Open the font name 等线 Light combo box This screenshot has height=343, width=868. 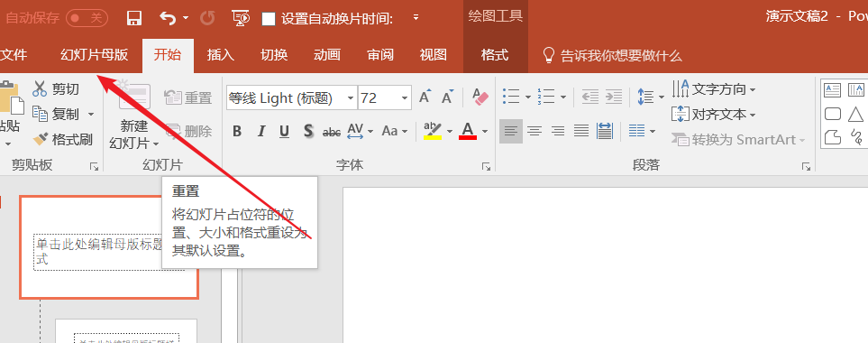click(292, 98)
